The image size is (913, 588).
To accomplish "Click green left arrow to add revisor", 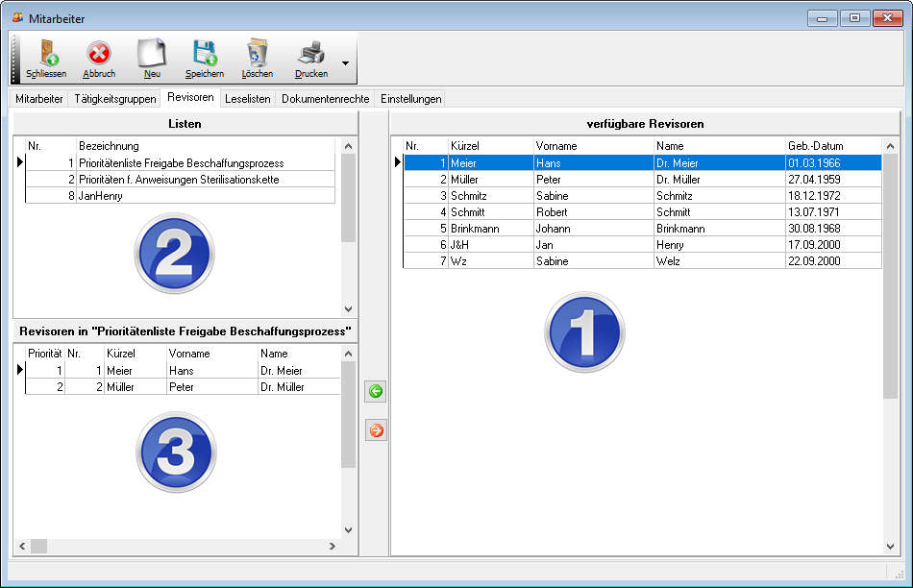I will tap(376, 392).
